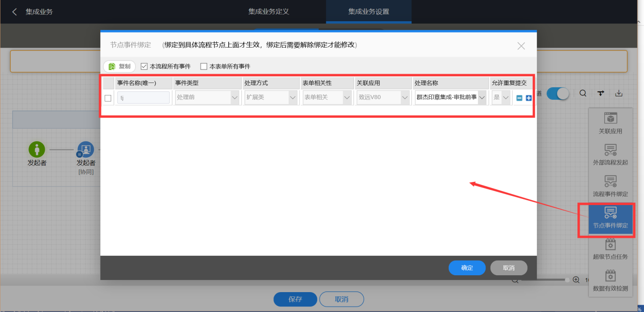Check the 本表单所有事件 checkbox
This screenshot has width=644, height=312.
click(204, 67)
